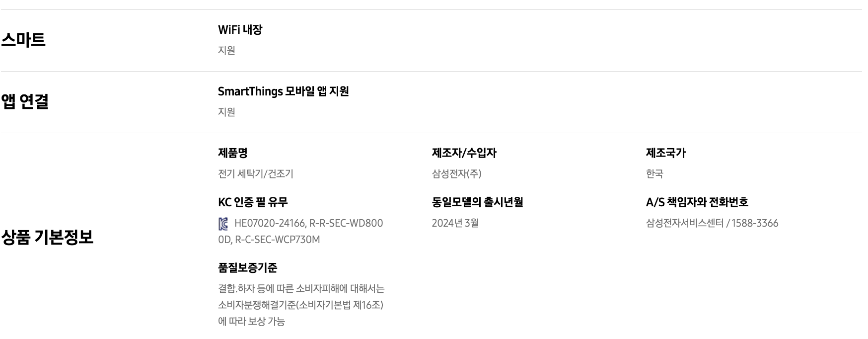Click the 스마트 section heading
The width and height of the screenshot is (868, 339).
tap(23, 40)
